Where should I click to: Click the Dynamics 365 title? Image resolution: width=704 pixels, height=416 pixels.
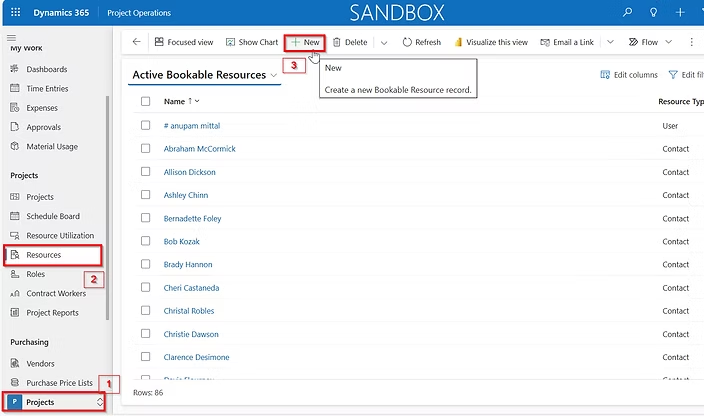tap(61, 13)
